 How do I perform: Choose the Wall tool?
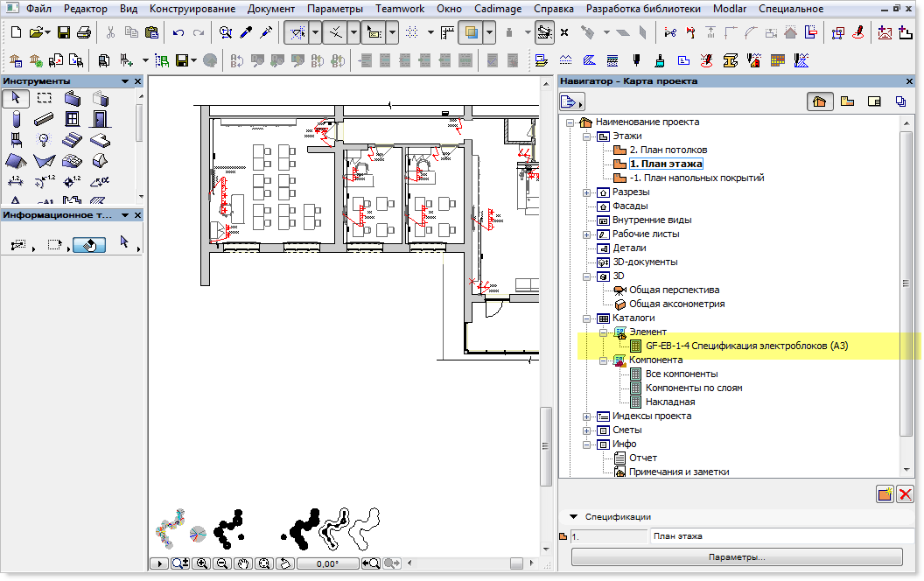point(73,98)
